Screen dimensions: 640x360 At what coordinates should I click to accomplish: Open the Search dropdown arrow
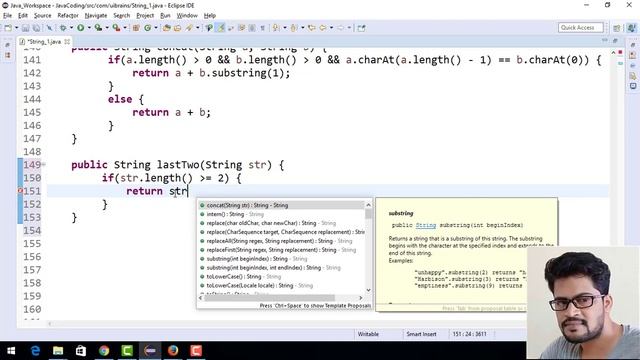tap(197, 28)
